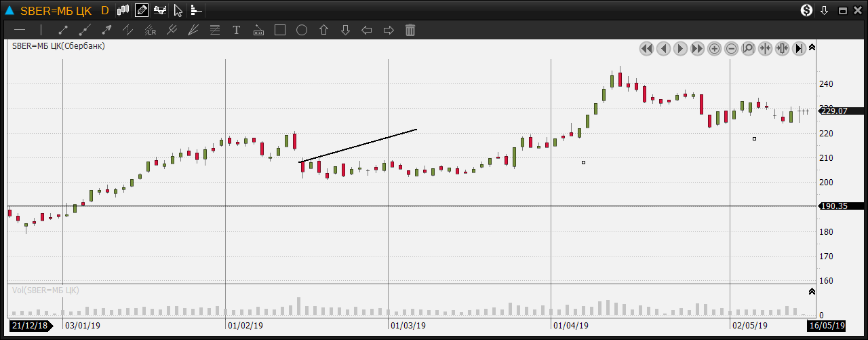Select the horizontal line drawing tool
Image resolution: width=868 pixels, height=340 pixels.
tap(20, 30)
